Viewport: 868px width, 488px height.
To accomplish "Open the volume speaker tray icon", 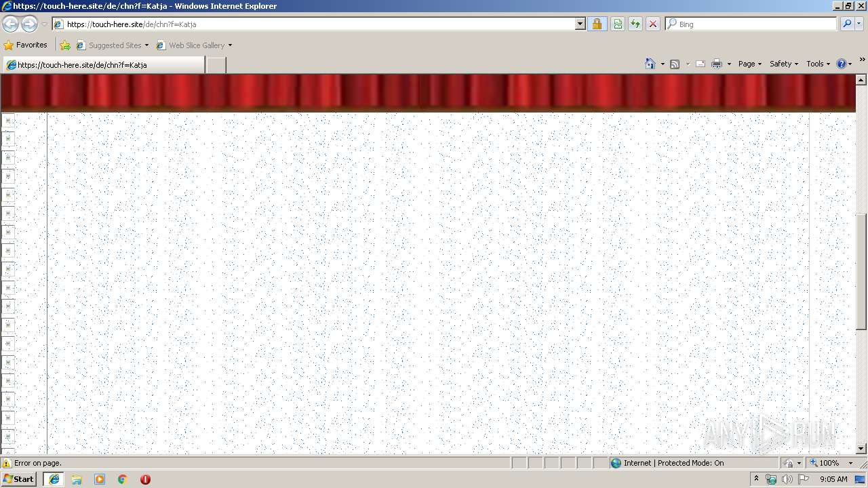I will click(x=787, y=479).
